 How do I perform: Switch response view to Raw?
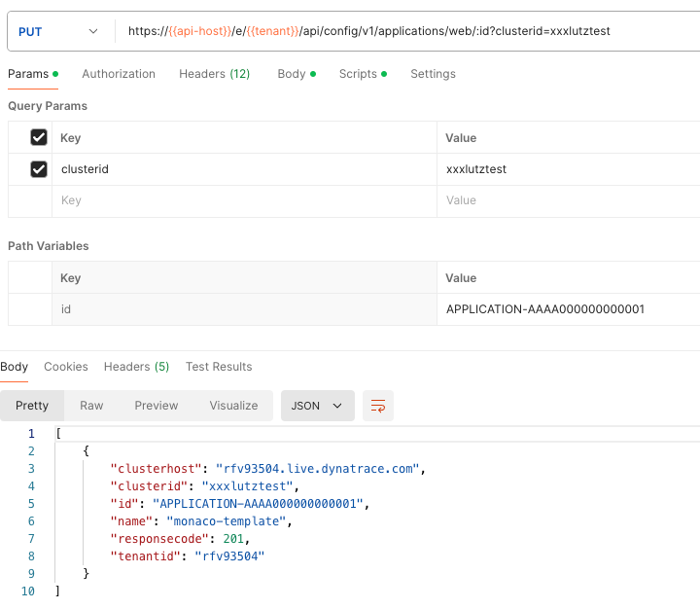click(x=91, y=406)
